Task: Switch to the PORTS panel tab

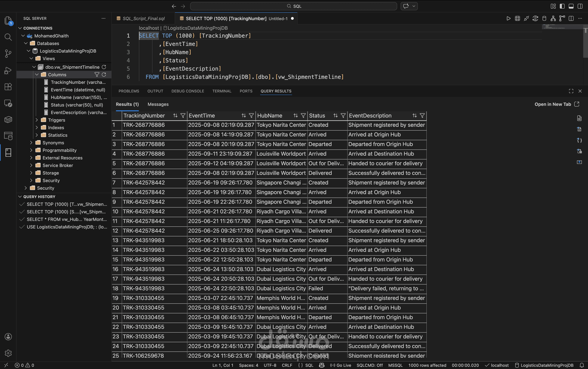Action: [246, 91]
